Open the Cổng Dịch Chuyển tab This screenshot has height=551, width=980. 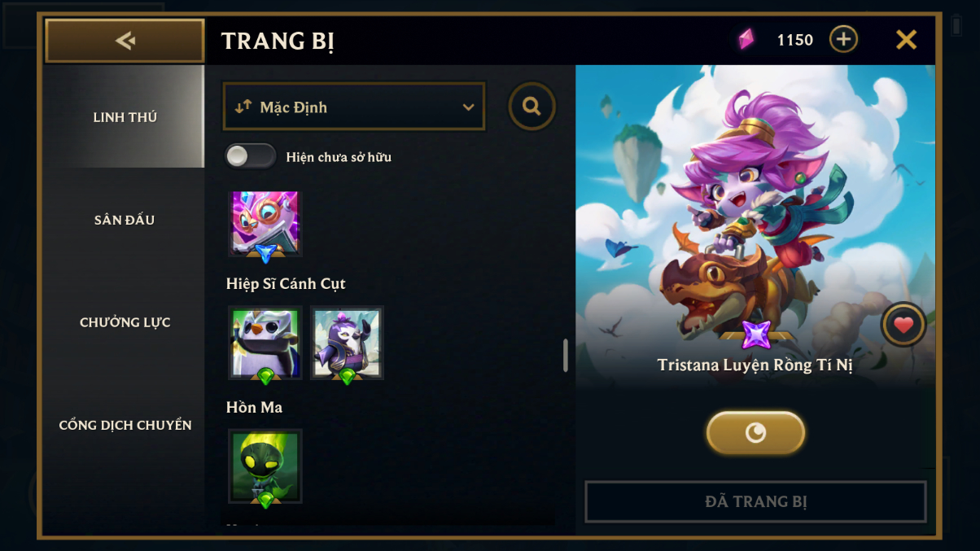[125, 425]
